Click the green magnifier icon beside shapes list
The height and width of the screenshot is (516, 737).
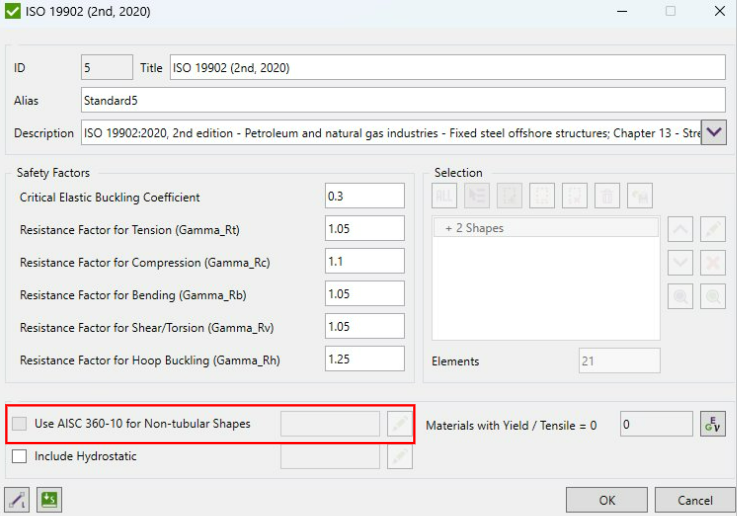[713, 296]
